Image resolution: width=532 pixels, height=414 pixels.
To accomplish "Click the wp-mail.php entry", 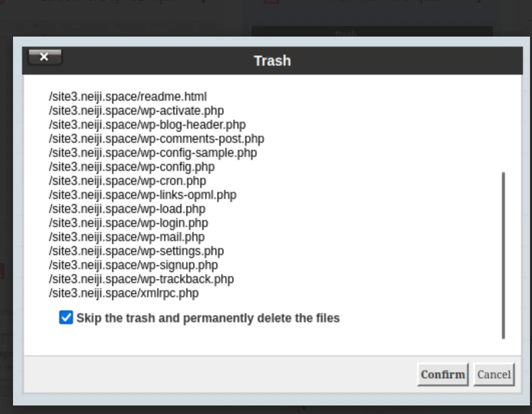I will pyautogui.click(x=127, y=237).
